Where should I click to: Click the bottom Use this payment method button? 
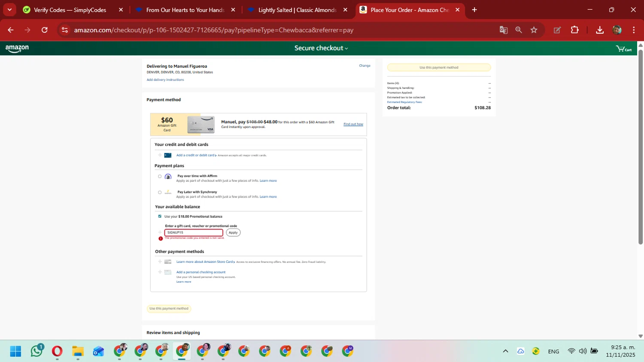[169, 308]
